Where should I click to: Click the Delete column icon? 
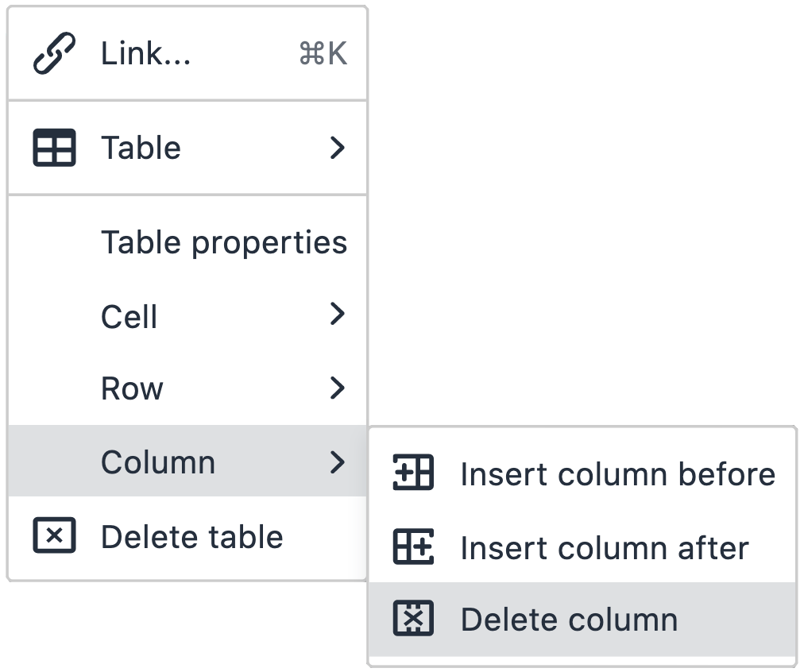(413, 618)
